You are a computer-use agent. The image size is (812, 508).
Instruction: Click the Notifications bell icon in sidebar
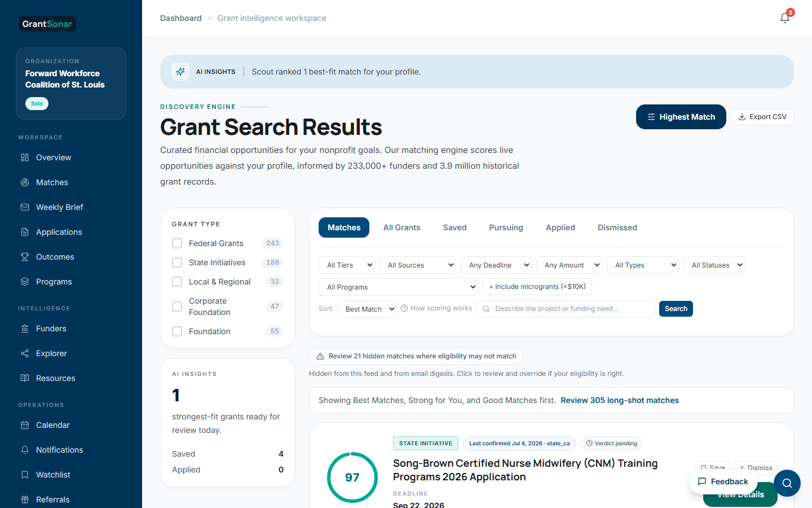(25, 450)
